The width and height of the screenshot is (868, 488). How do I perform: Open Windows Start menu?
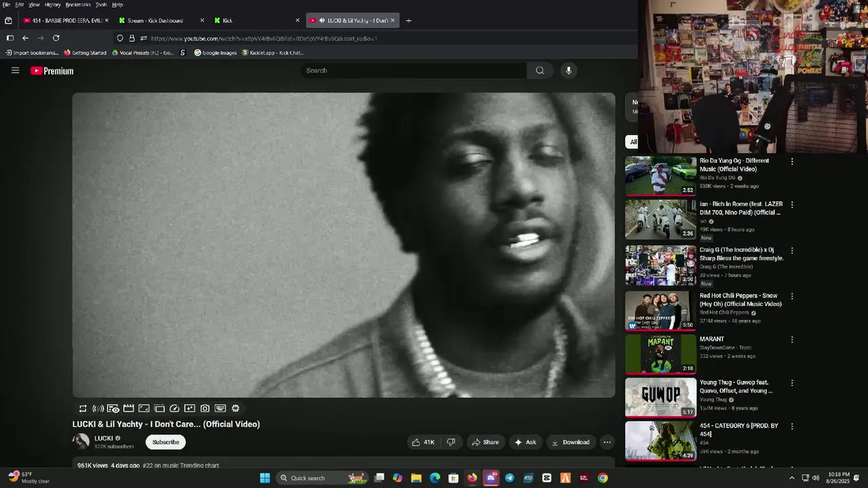264,478
